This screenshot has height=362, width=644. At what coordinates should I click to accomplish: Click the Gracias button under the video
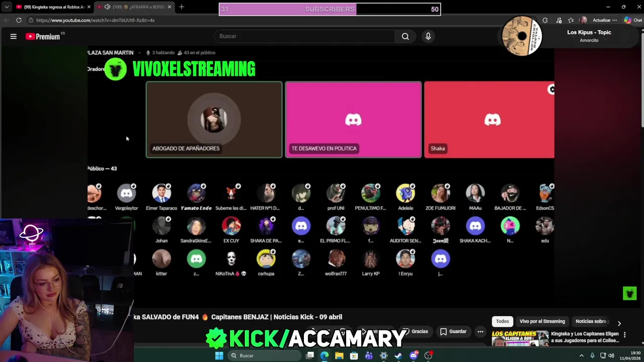click(416, 331)
